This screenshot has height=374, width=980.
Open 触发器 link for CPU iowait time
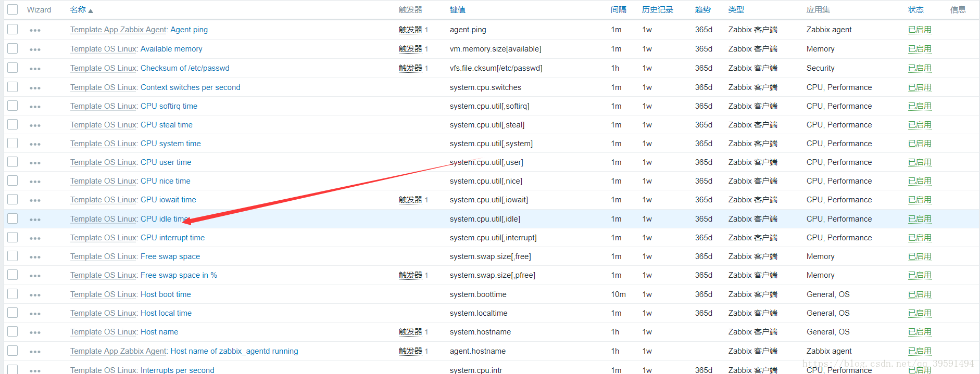click(410, 200)
